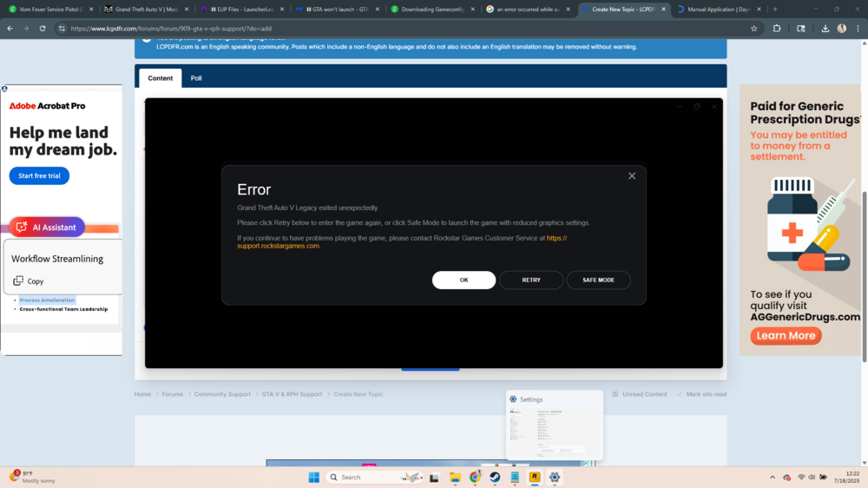This screenshot has height=488, width=868.
Task: Click Learn More in prescription drugs ad
Action: tap(786, 335)
